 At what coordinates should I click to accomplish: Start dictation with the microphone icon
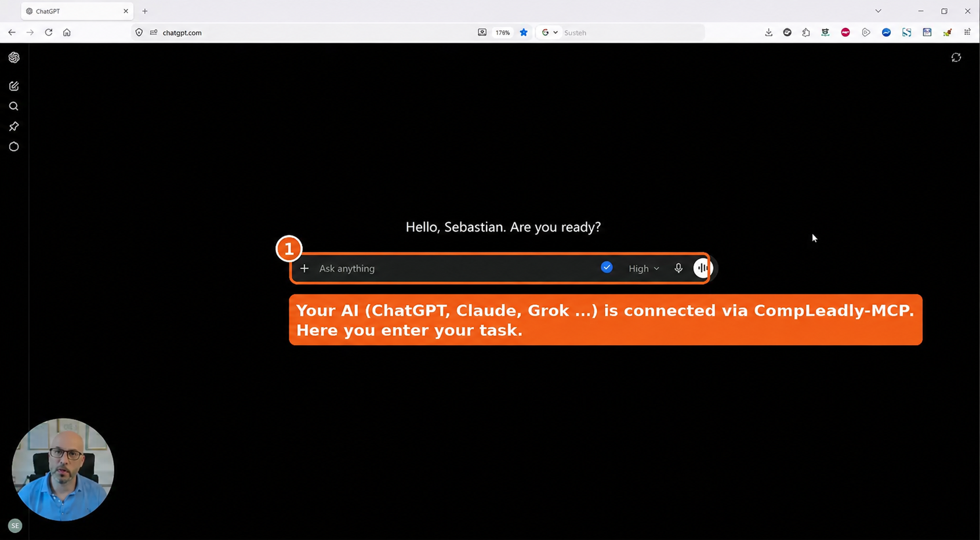tap(678, 268)
